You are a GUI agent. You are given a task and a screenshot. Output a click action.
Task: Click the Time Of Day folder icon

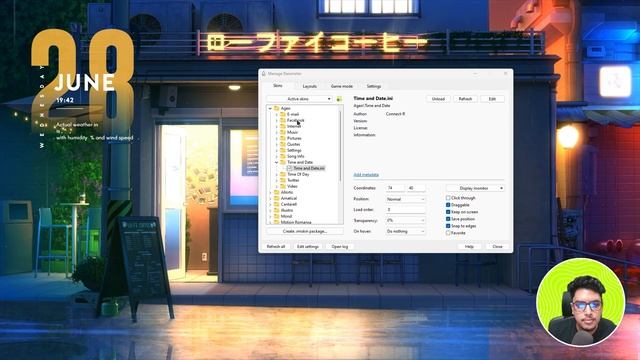(283, 174)
